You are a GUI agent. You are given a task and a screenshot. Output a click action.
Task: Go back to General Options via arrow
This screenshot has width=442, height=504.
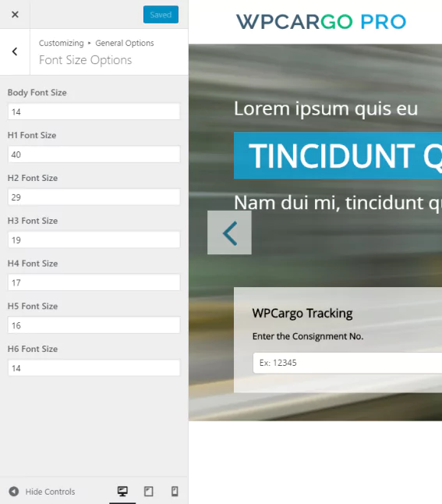pyautogui.click(x=15, y=51)
